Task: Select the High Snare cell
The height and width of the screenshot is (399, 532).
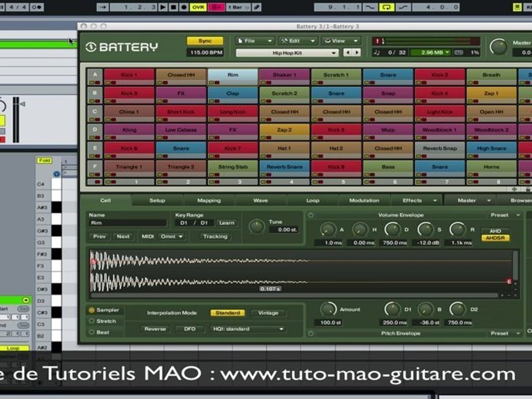Action: 492,150
